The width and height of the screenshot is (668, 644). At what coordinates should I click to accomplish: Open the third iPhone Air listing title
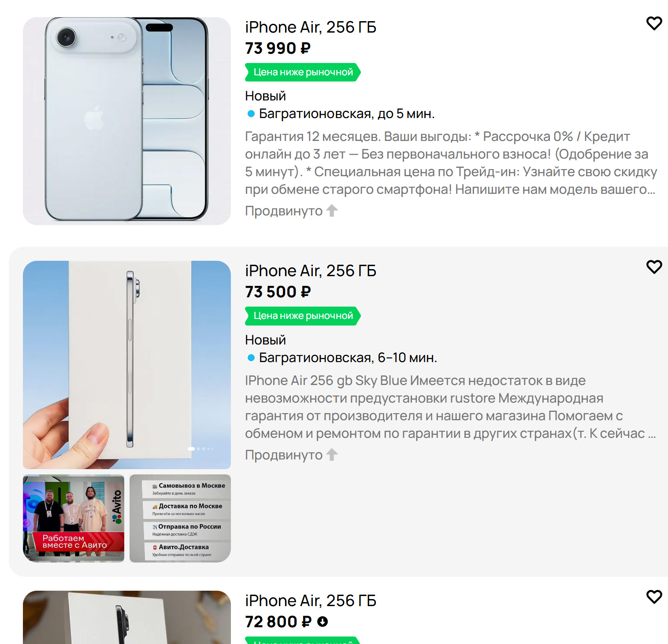(311, 601)
